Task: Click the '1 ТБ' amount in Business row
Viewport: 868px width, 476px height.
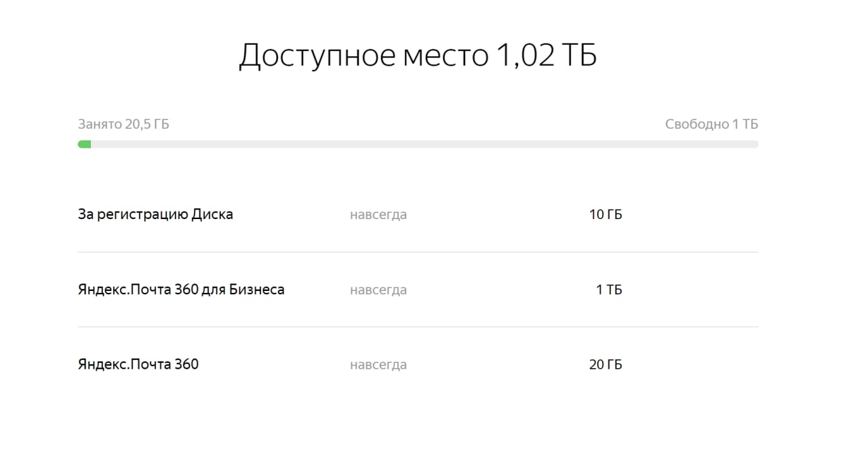Action: 609,290
